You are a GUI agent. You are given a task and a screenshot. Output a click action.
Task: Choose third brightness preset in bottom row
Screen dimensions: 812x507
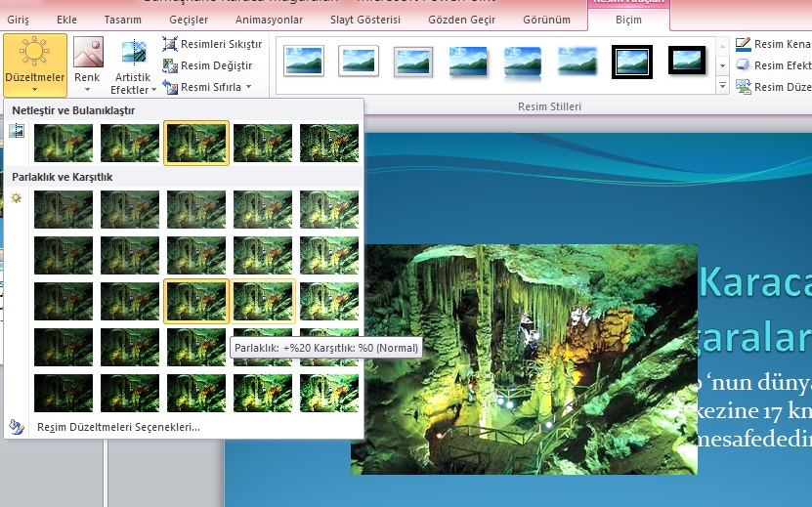coord(196,393)
